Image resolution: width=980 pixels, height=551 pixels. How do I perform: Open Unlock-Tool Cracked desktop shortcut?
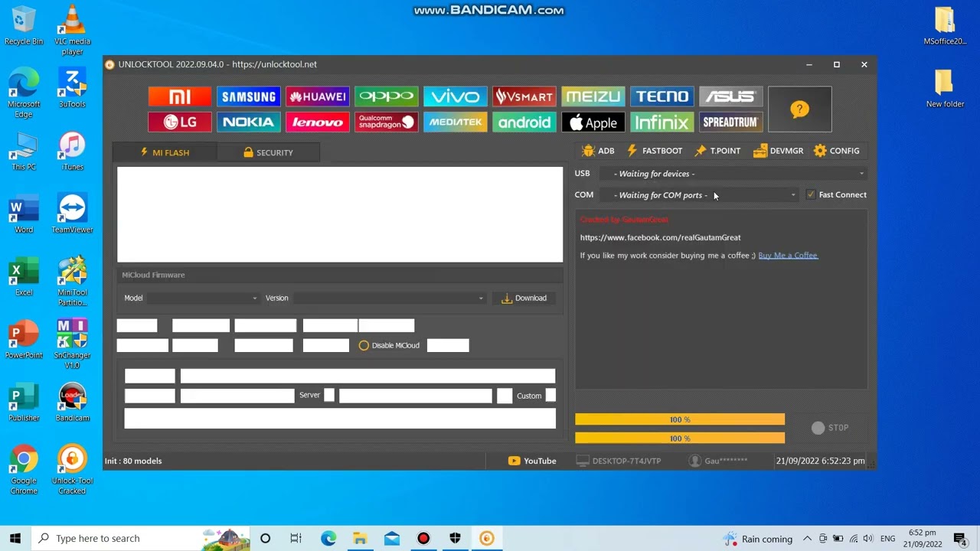click(72, 468)
